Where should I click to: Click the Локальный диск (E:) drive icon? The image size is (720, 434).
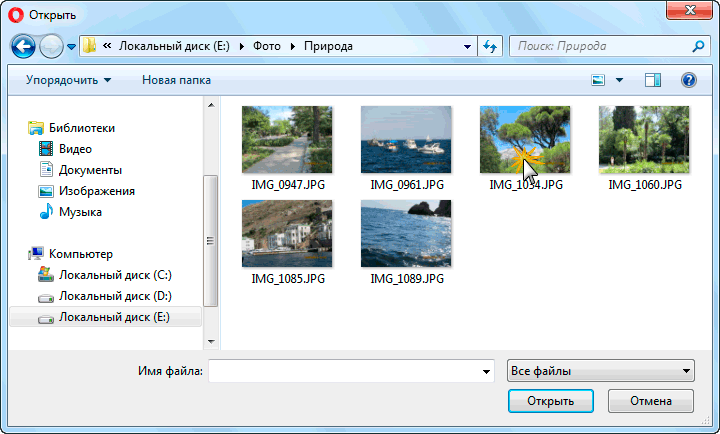pyautogui.click(x=46, y=319)
